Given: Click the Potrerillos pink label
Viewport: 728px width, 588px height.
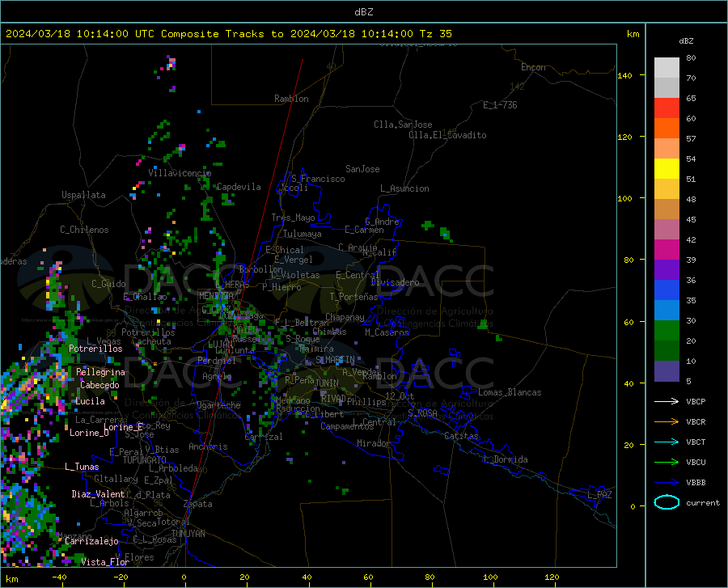Looking at the screenshot, I should pos(95,349).
